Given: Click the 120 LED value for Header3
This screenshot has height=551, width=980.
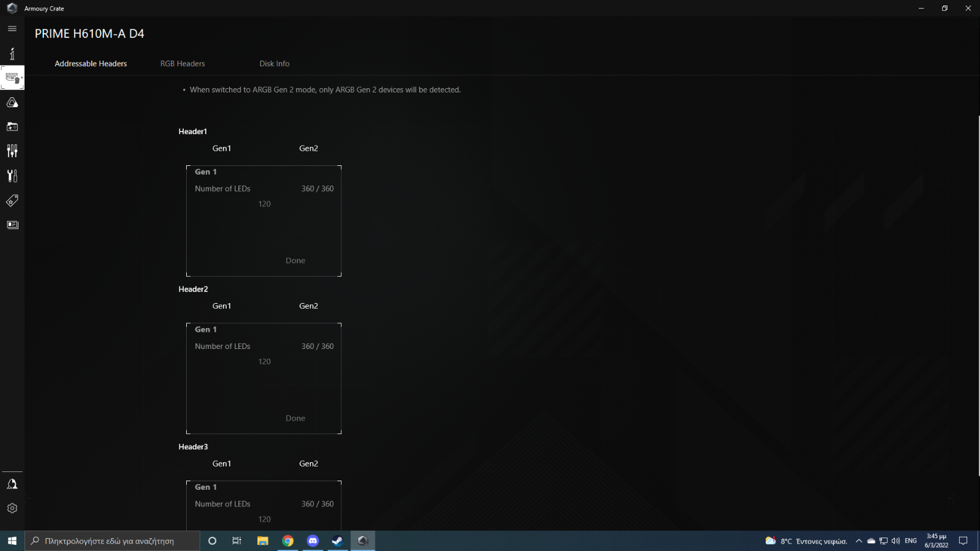Looking at the screenshot, I should coord(265,519).
